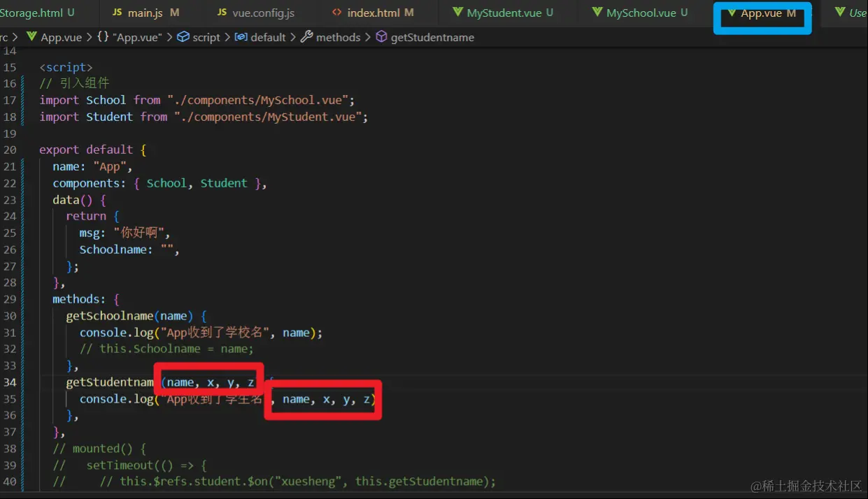Viewport: 868px width, 499px height.
Task: Click "methods: {" on line 29
Action: tap(86, 299)
